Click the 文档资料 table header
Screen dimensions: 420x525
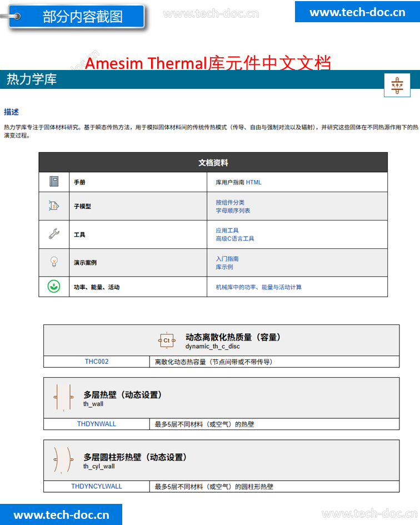(213, 163)
